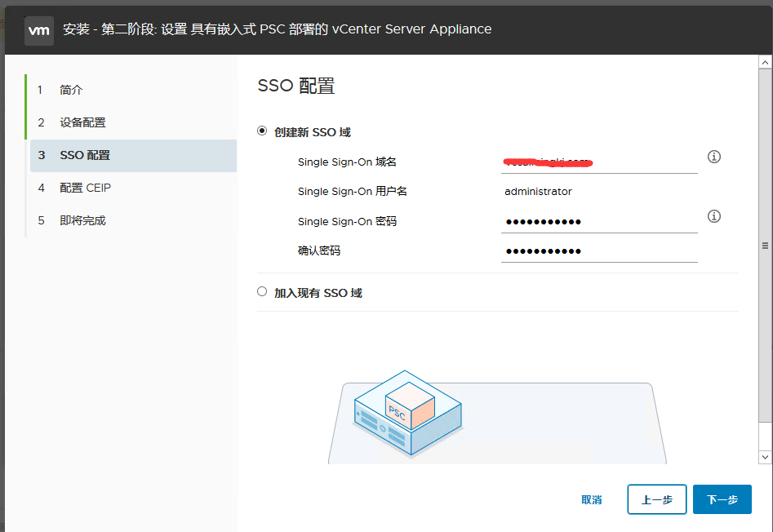Click the Single Sign-On 域名 label
The width and height of the screenshot is (773, 532).
click(x=347, y=162)
